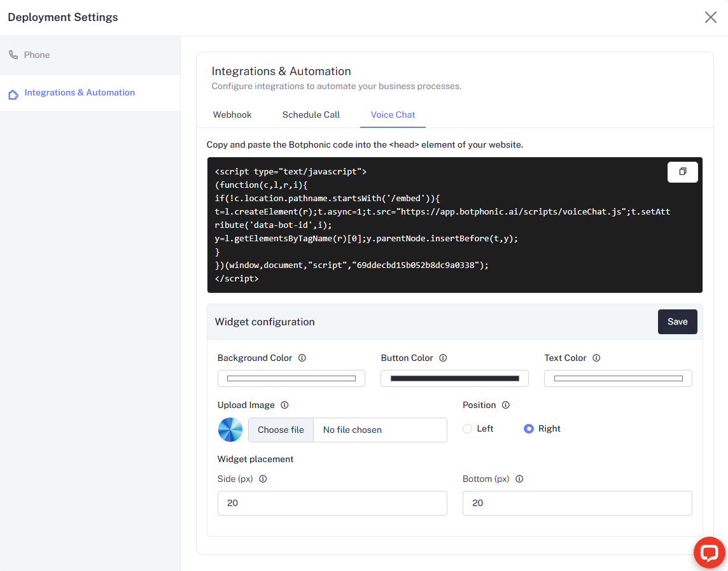Click the Position info icon
Viewport: 728px width, 571px height.
coord(505,405)
